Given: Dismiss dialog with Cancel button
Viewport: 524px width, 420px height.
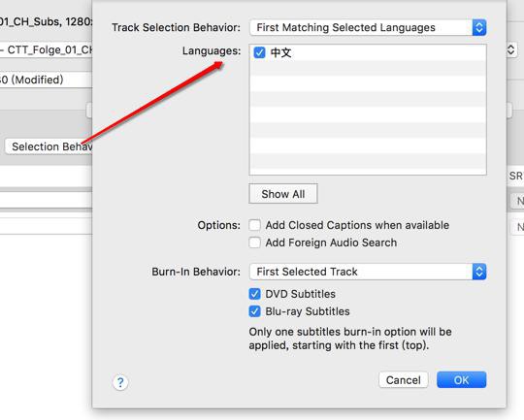Looking at the screenshot, I should pyautogui.click(x=404, y=380).
